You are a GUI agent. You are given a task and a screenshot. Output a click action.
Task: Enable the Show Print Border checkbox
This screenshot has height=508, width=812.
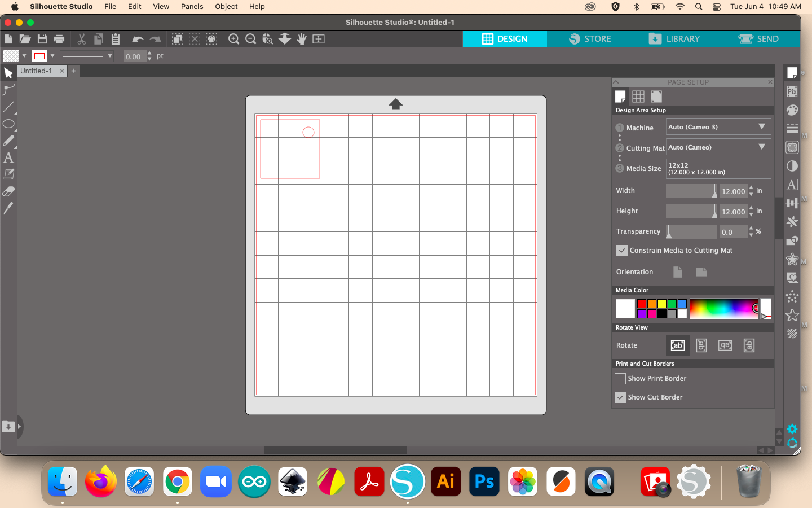pos(620,379)
